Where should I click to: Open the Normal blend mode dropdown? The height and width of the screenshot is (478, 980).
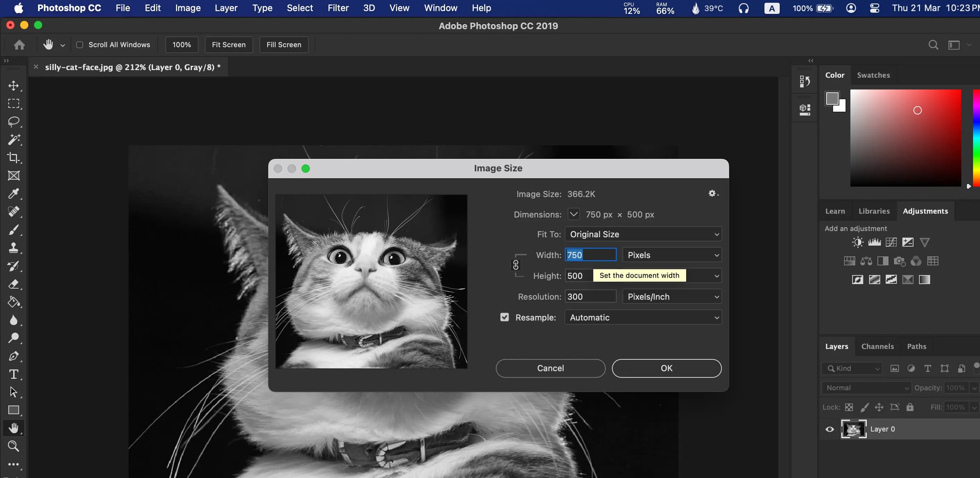click(866, 388)
